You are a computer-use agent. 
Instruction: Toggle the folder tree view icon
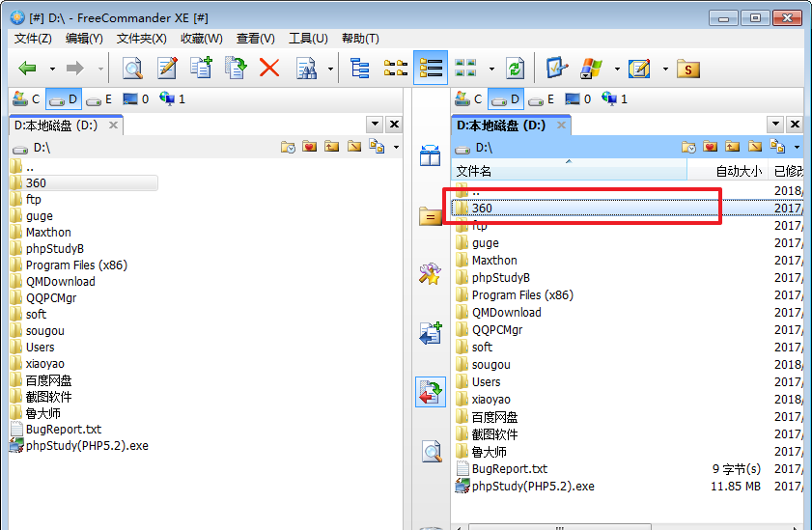360,68
